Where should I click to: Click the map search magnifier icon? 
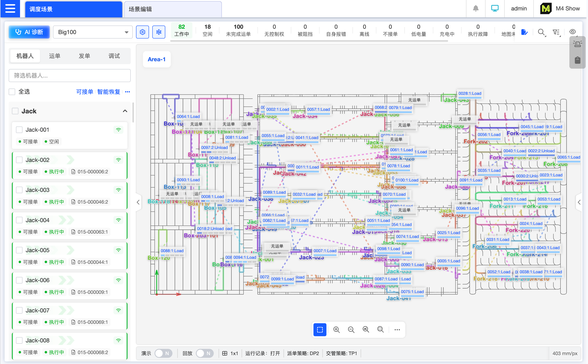(x=541, y=32)
